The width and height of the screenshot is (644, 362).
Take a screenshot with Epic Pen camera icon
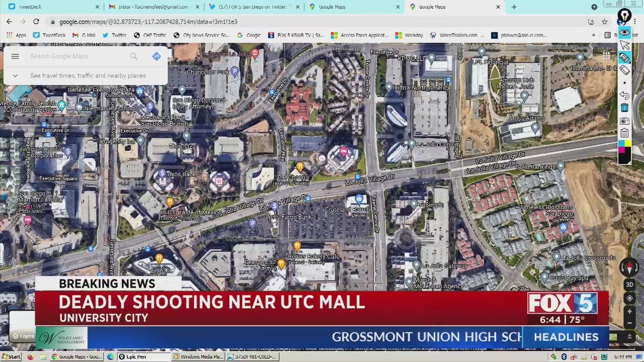(x=624, y=121)
